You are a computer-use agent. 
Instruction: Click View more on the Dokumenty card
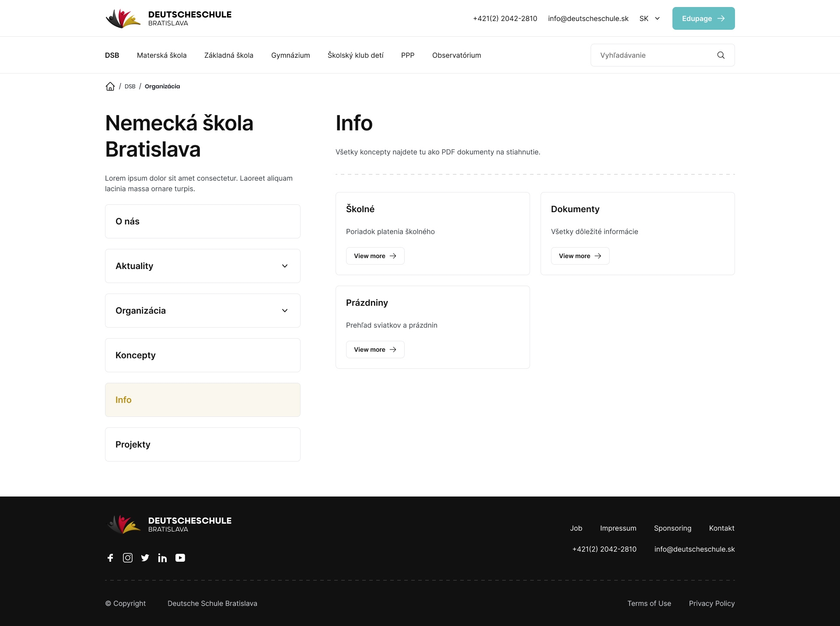(580, 256)
